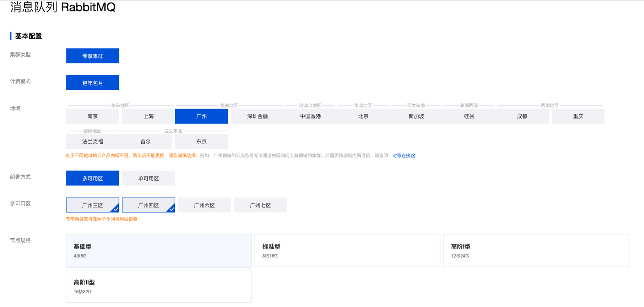
Task: Click the 节点规格 field label
Action: tap(20, 240)
